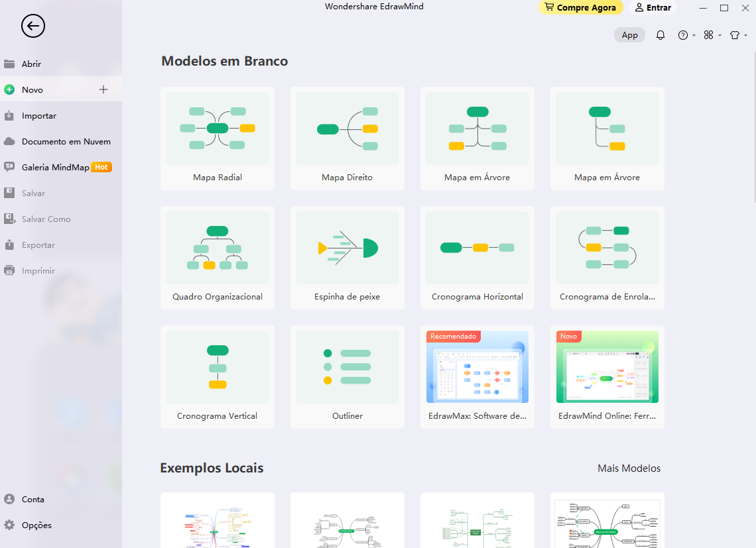Go to Documento em Nuvem
The width and height of the screenshot is (756, 548).
[66, 142]
